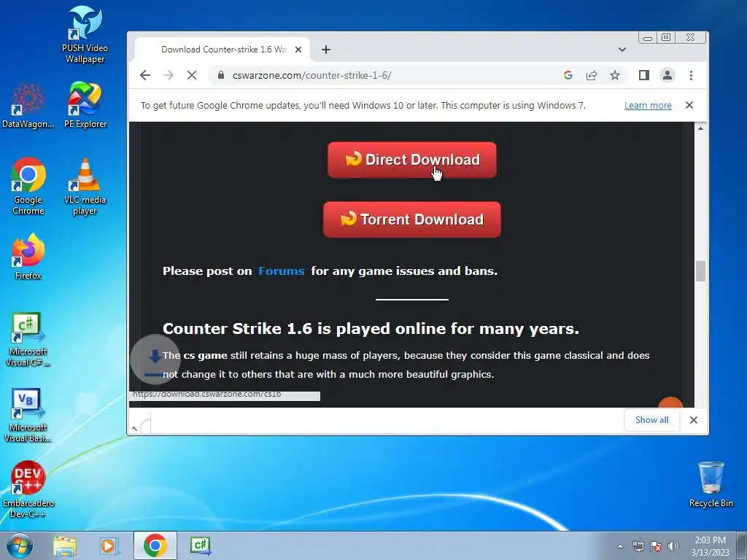Minimize the Chrome window
747x560 pixels.
(648, 38)
